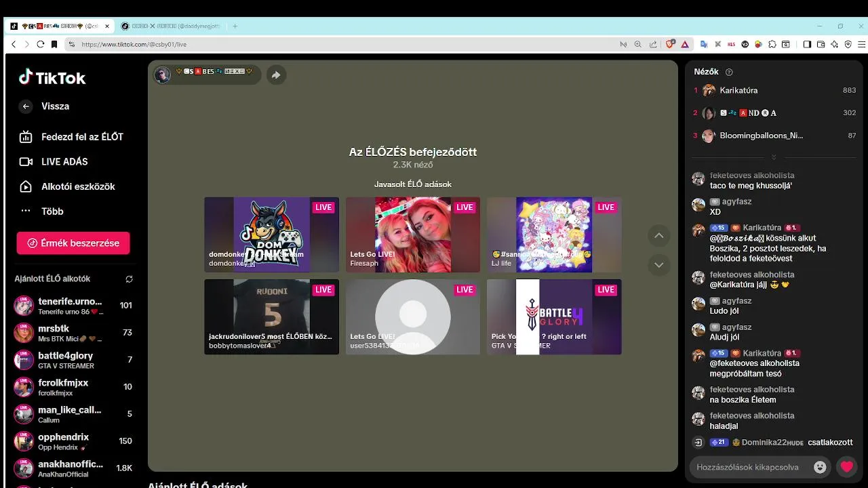Open the user5384 default-avatar live thumbnail

click(x=413, y=317)
